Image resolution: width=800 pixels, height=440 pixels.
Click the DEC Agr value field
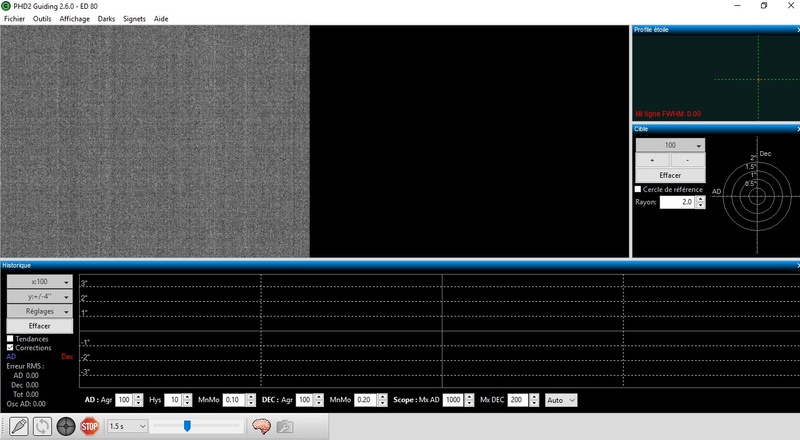[x=305, y=400]
